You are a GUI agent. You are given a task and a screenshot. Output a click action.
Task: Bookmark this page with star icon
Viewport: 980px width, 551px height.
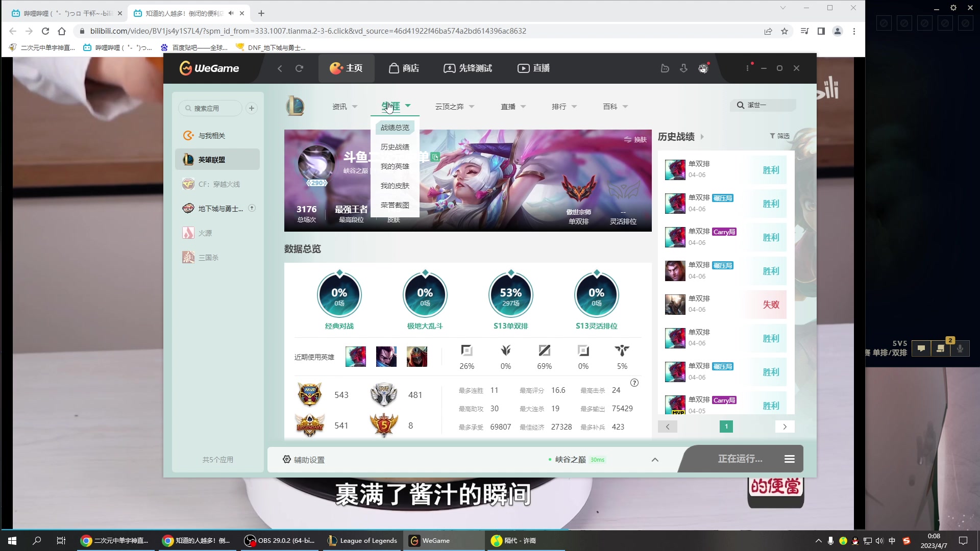click(785, 31)
